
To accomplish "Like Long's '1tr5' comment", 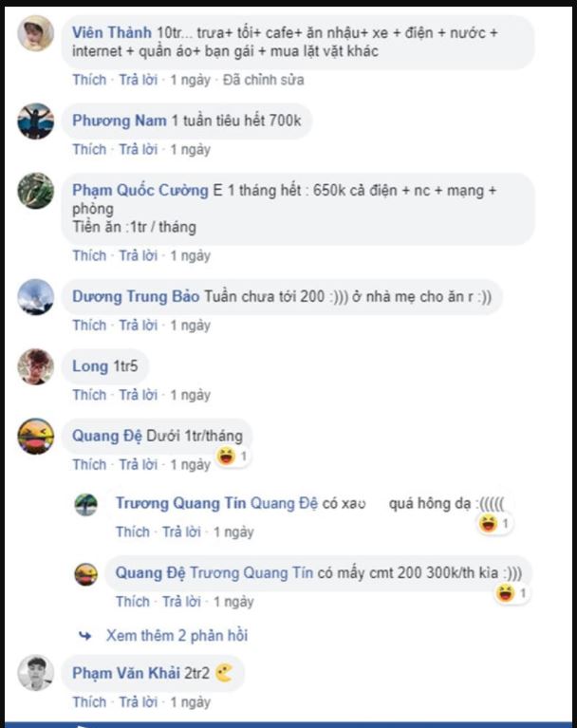I will click(89, 395).
